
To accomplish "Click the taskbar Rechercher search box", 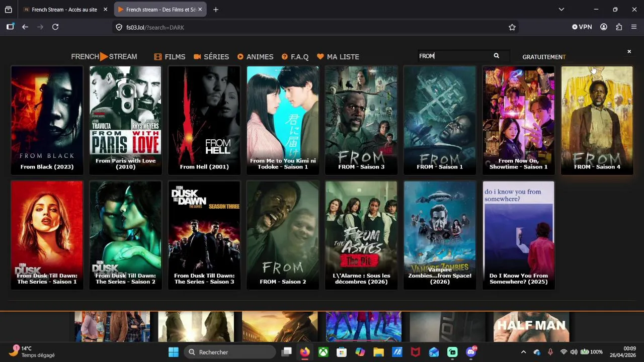I will [x=229, y=352].
